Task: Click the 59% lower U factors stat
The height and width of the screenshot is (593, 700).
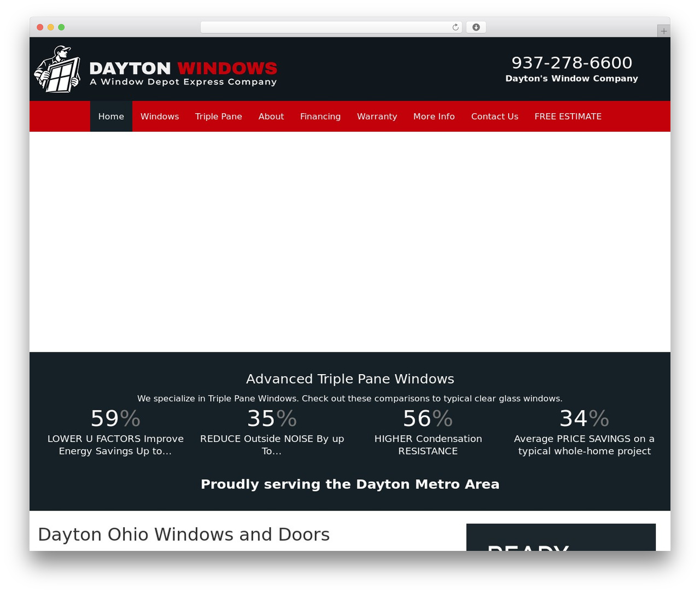Action: coord(115,432)
